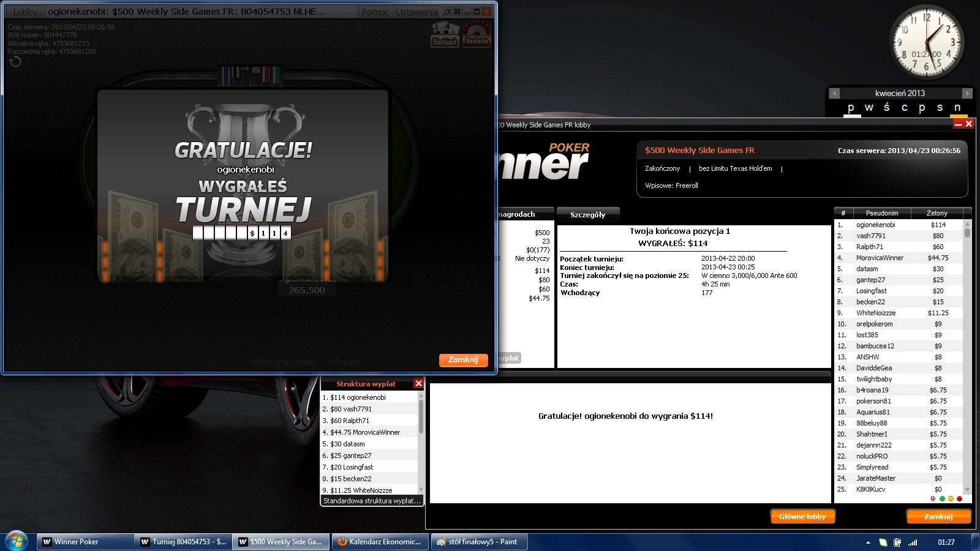The height and width of the screenshot is (551, 980).
Task: Go to next month in calendar gadget
Action: click(967, 93)
